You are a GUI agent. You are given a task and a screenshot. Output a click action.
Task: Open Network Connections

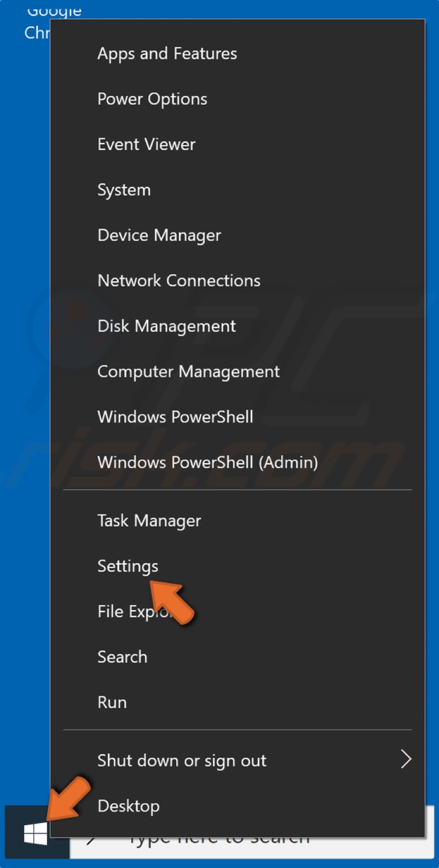[x=178, y=281]
